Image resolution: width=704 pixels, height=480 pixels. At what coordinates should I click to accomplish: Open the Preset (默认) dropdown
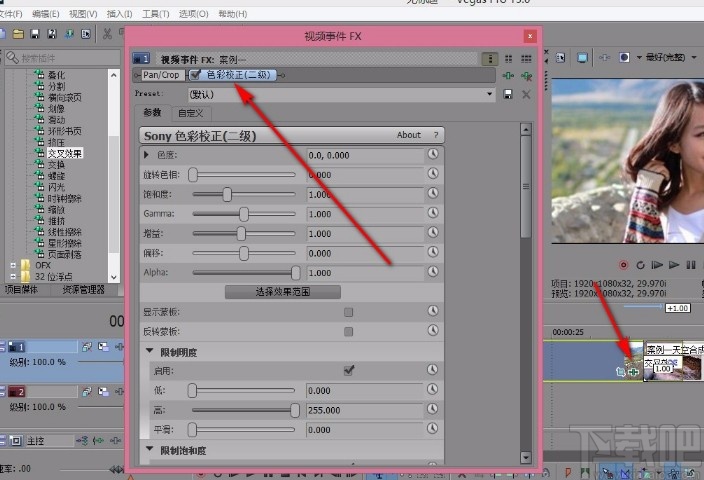pyautogui.click(x=489, y=94)
